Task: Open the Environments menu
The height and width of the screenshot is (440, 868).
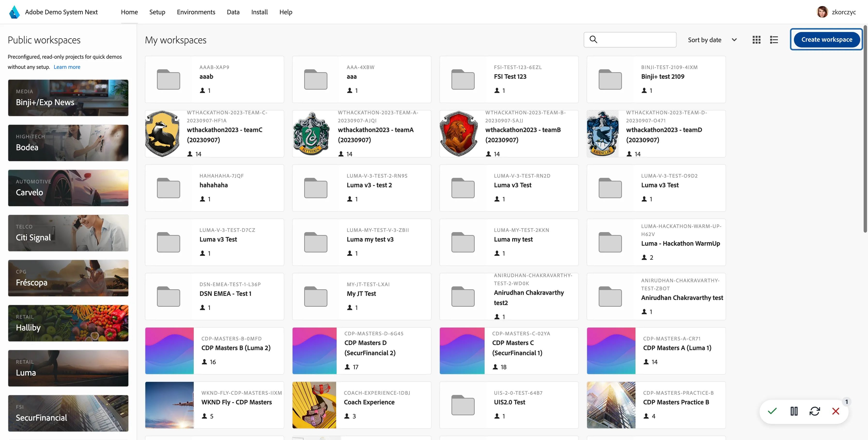Action: click(196, 12)
